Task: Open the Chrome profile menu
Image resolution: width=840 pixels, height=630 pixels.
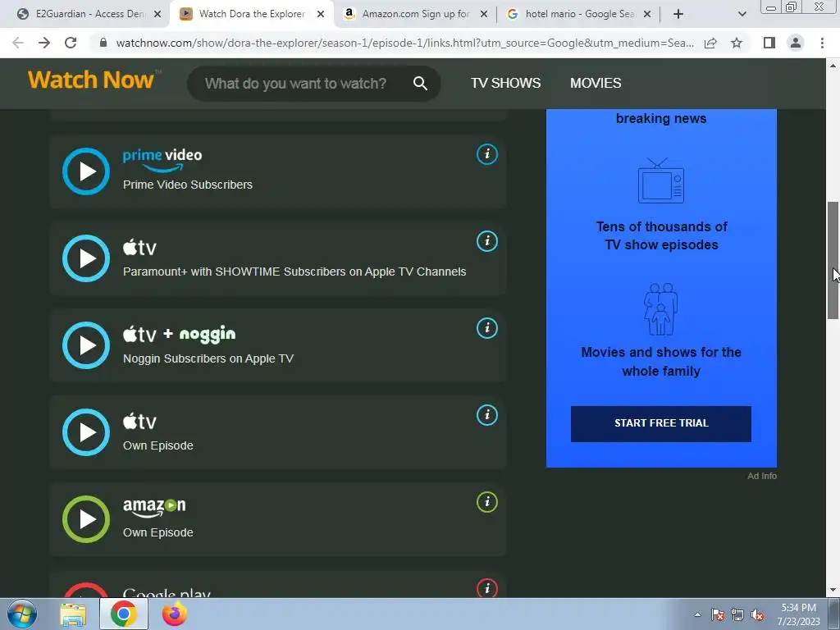Action: tap(796, 43)
